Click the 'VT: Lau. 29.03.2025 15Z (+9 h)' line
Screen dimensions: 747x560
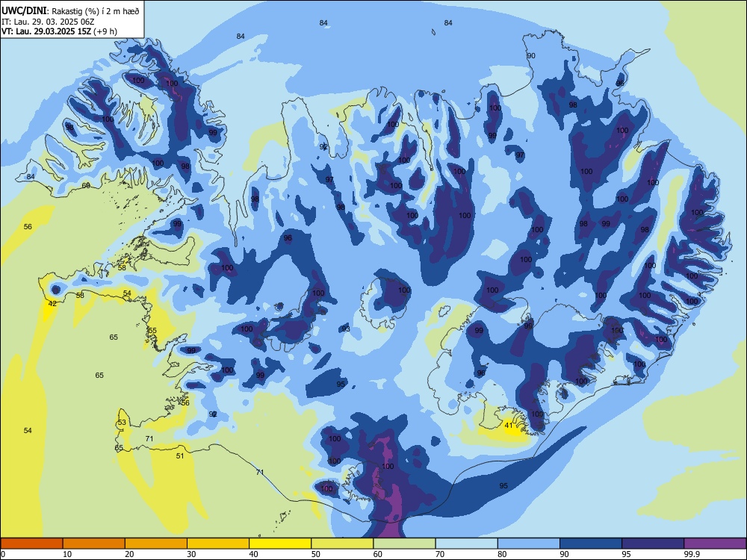pos(60,31)
